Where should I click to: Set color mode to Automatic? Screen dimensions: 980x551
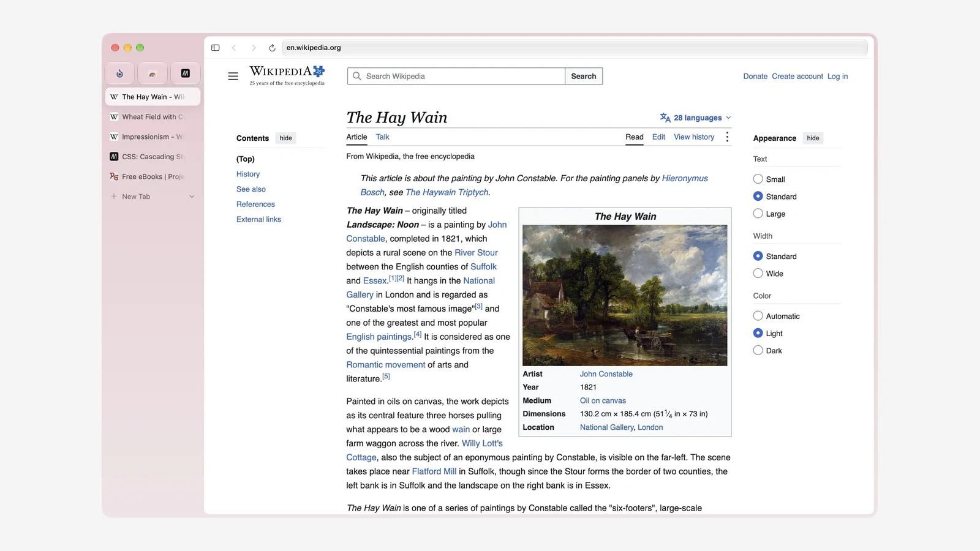click(x=758, y=317)
